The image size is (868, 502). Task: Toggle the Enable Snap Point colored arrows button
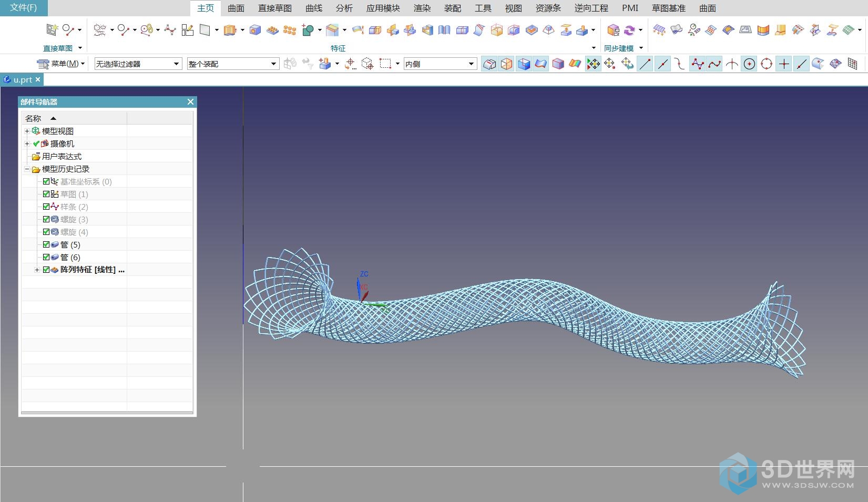click(x=593, y=64)
